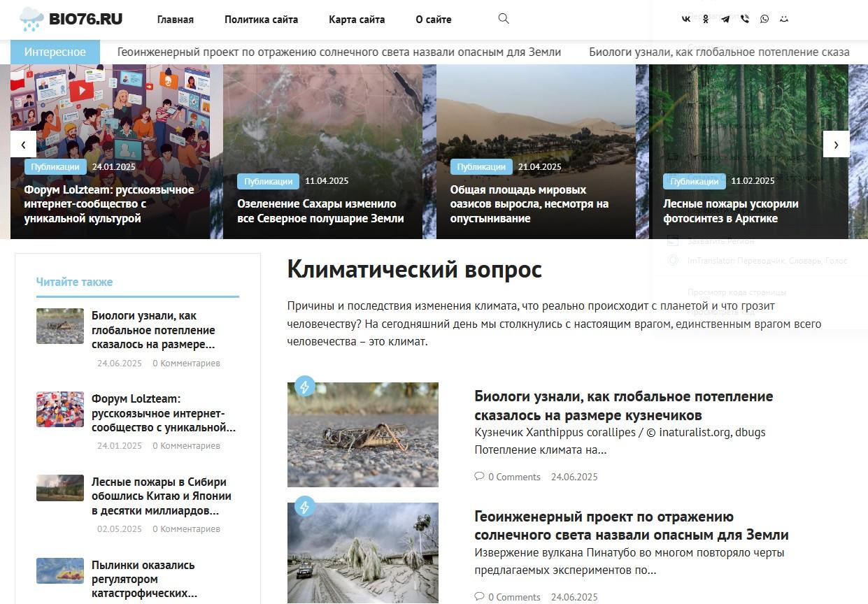This screenshot has width=868, height=604.
Task: Click Публикации badge on Lolzteam slide
Action: coord(55,167)
